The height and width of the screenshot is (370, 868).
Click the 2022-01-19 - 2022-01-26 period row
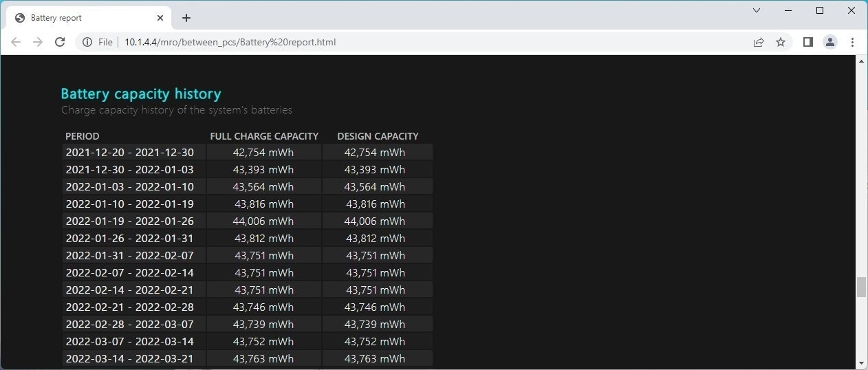coord(129,221)
